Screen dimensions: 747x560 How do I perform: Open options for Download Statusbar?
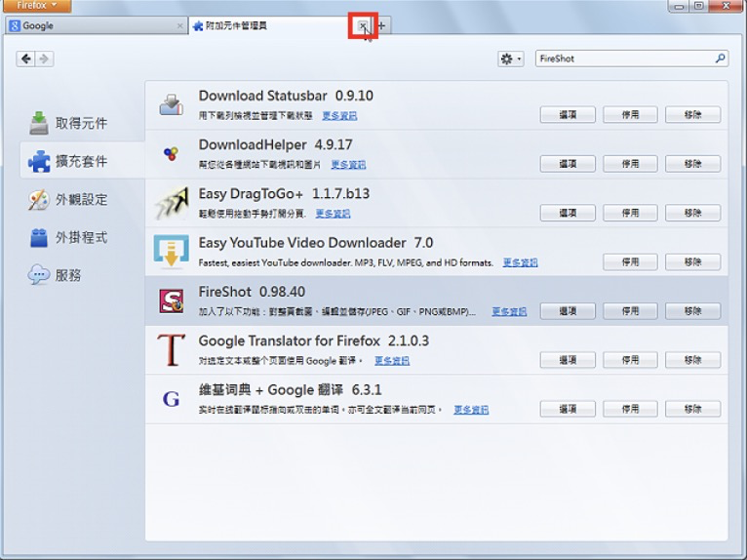[568, 115]
